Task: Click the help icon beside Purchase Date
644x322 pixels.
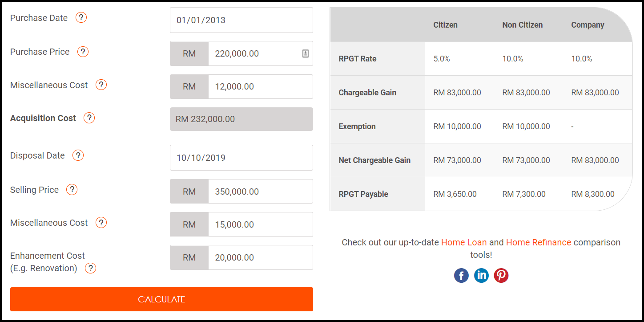Action: coord(81,18)
